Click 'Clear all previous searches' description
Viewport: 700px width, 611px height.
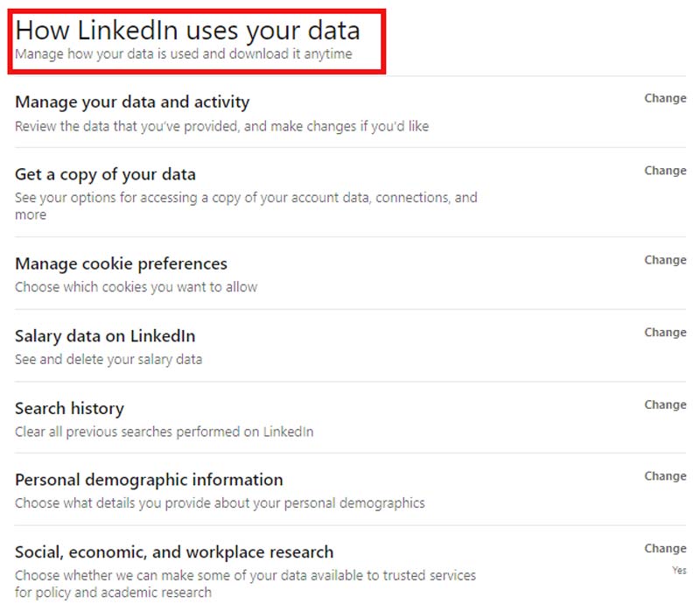pyautogui.click(x=164, y=432)
